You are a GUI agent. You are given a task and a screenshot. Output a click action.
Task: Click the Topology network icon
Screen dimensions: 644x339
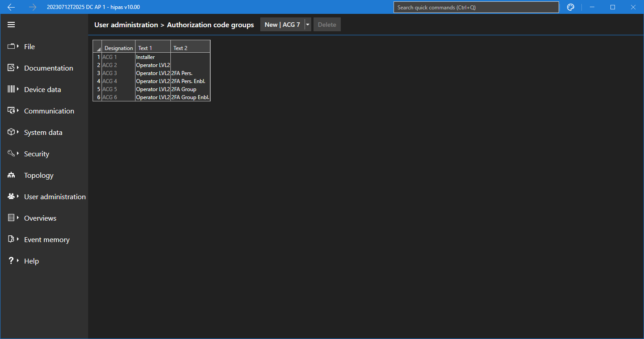[x=11, y=176]
